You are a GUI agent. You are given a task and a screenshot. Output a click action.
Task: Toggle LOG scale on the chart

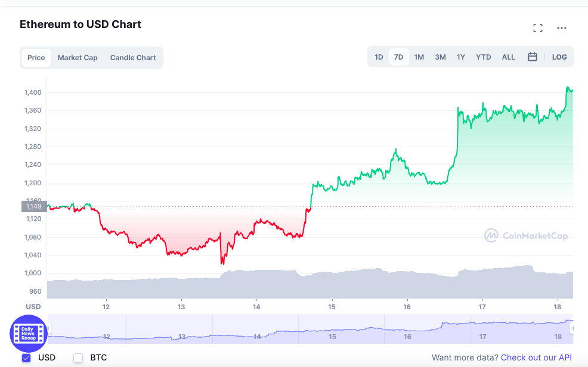click(559, 57)
